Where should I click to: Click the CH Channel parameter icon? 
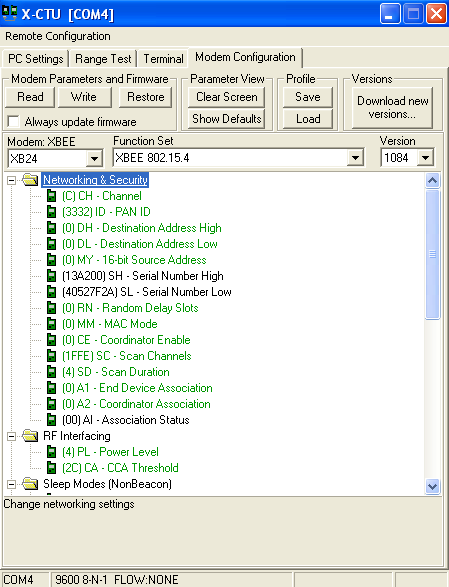(x=51, y=196)
